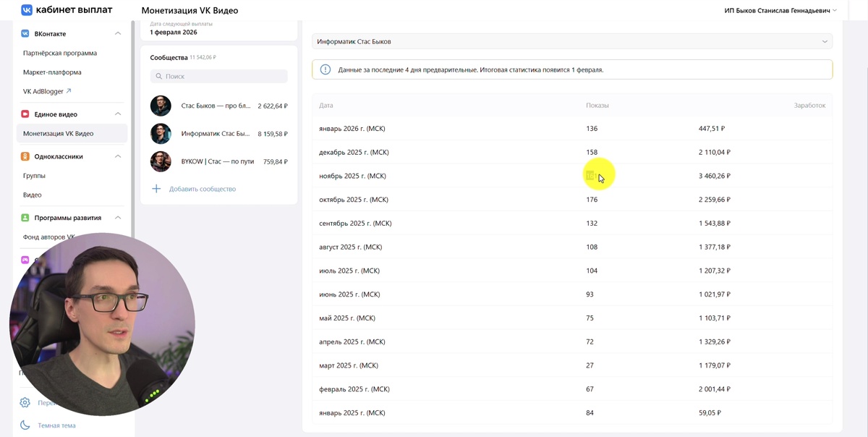Screen dimensions: 868x437
Task: Click Добавить сообщество link
Action: point(202,189)
